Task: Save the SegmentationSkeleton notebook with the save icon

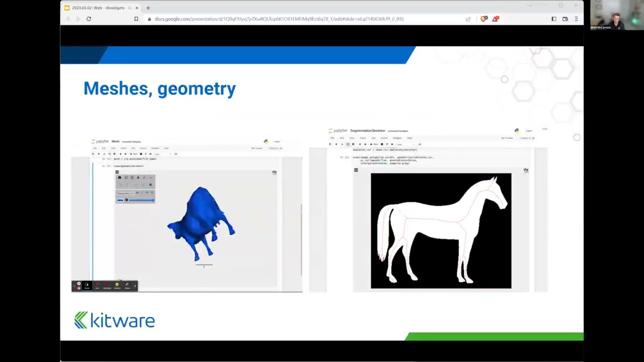Action: pyautogui.click(x=330, y=144)
